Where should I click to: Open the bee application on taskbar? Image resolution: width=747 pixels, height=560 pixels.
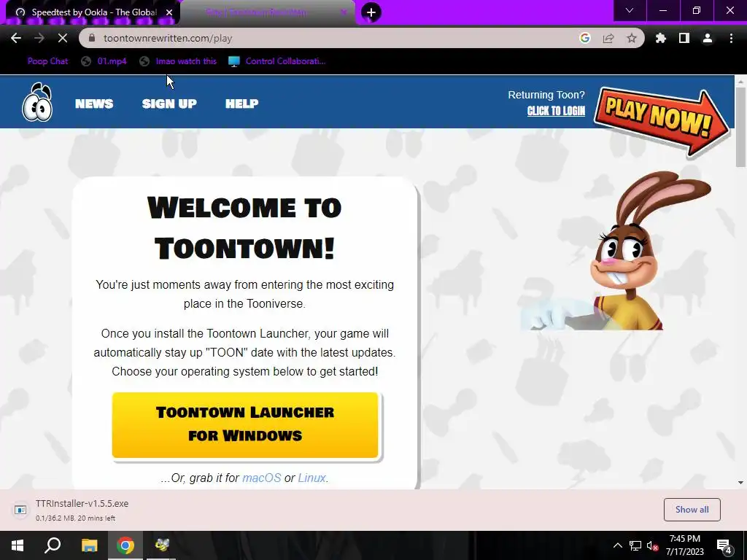pos(162,545)
